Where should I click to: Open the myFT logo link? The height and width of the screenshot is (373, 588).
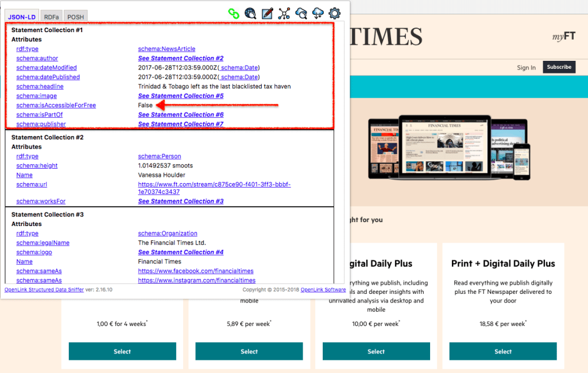pyautogui.click(x=564, y=36)
